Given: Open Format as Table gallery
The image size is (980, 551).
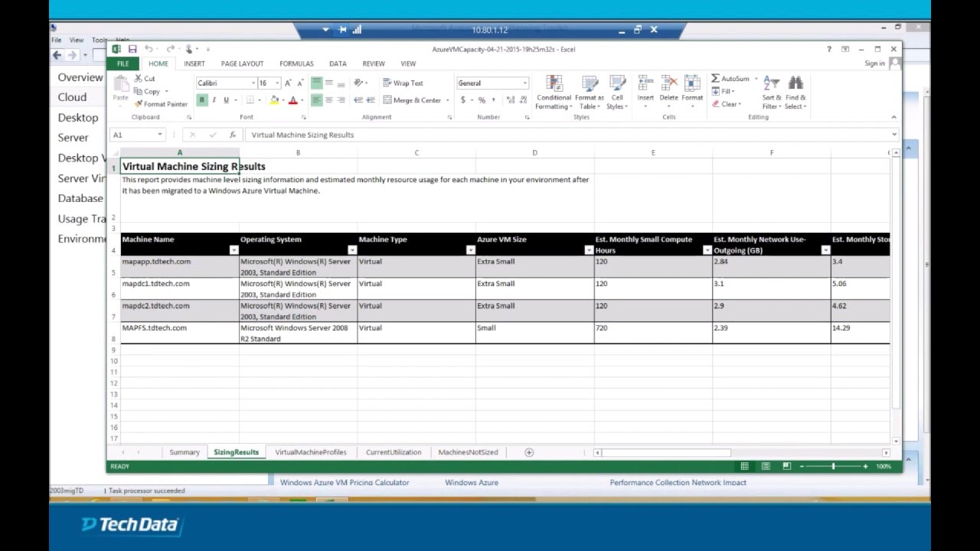Looking at the screenshot, I should pos(590,93).
